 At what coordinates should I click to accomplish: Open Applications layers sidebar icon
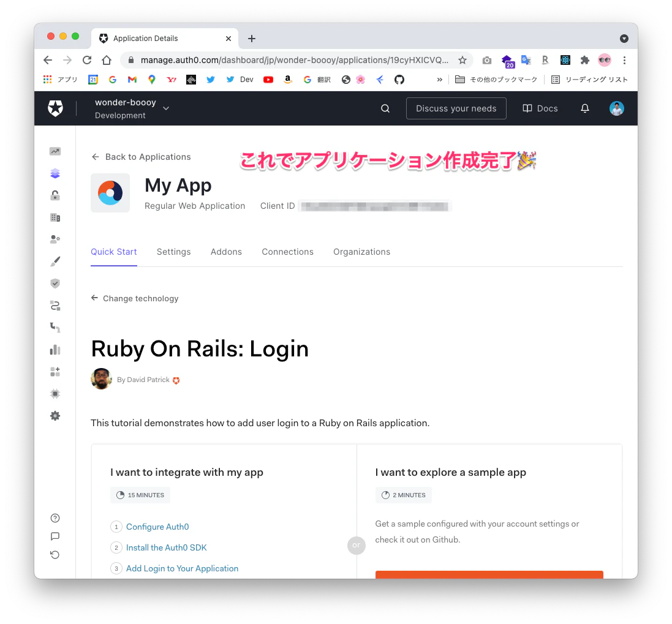pyautogui.click(x=55, y=173)
